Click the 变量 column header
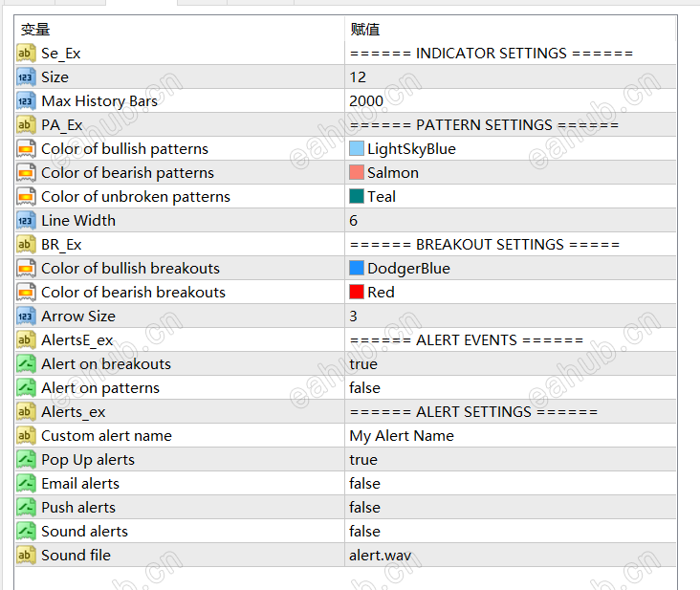This screenshot has width=700, height=590. click(x=35, y=30)
